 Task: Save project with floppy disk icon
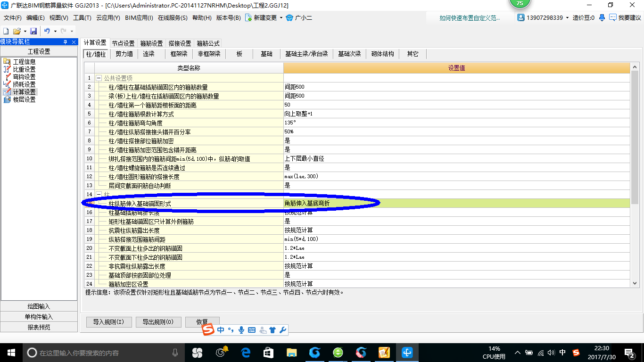pyautogui.click(x=33, y=31)
